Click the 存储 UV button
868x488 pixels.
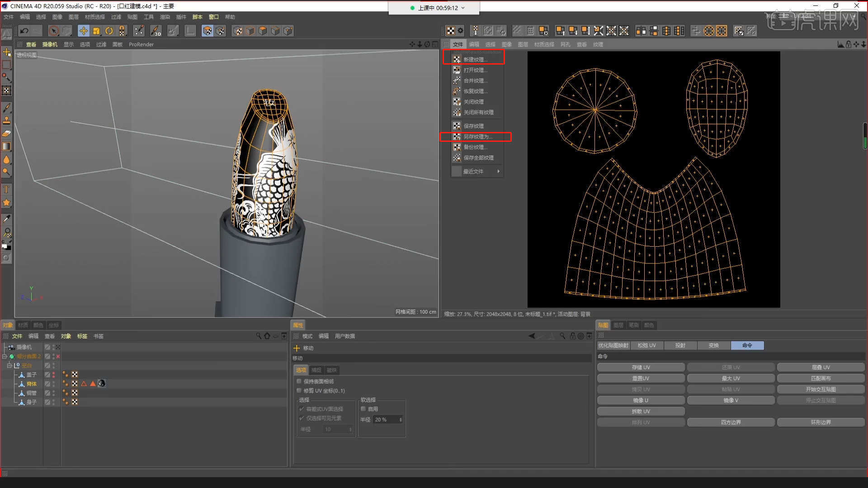tap(641, 367)
